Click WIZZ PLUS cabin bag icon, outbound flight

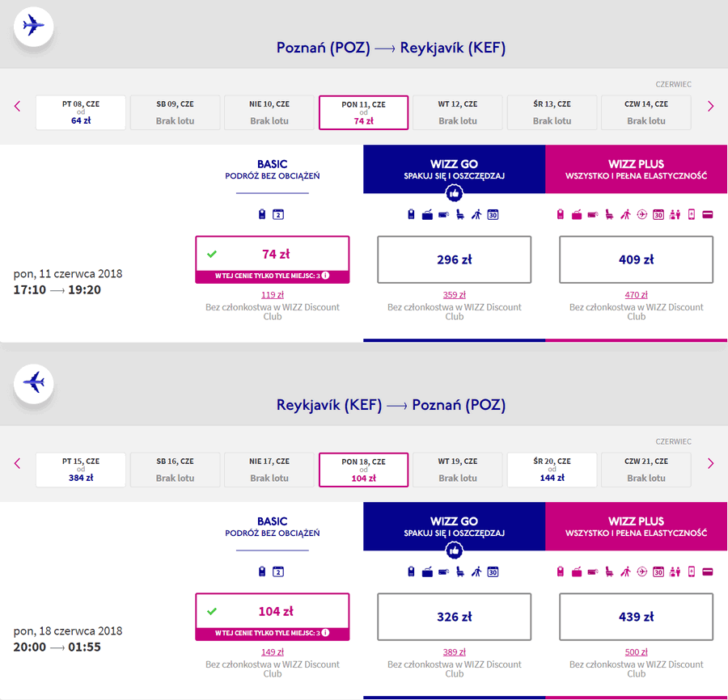click(x=561, y=214)
